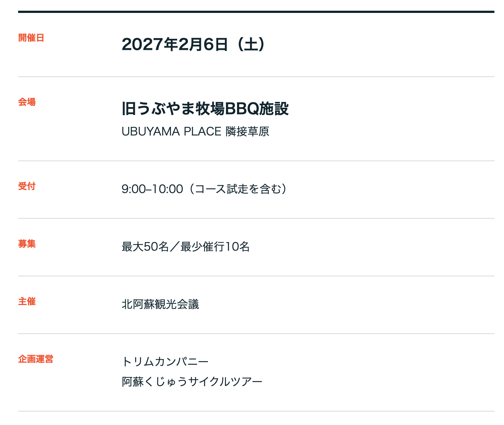
Task: Click reception time 9:00–10:00 text
Action: point(152,189)
